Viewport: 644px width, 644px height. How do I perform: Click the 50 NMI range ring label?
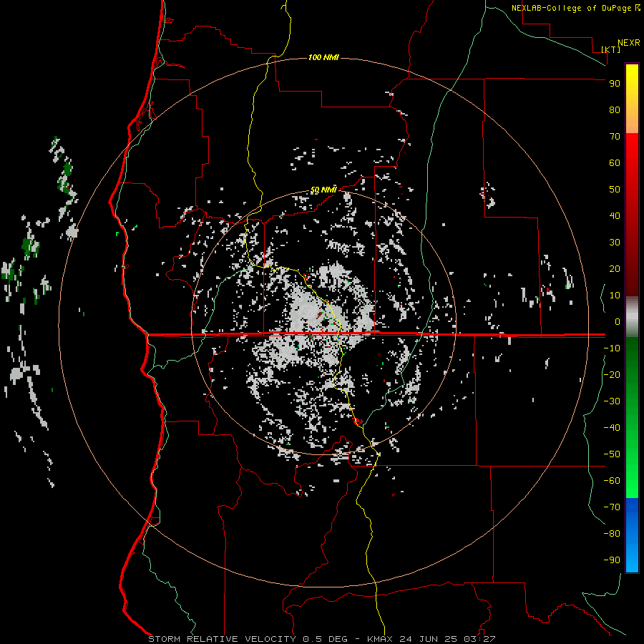(323, 190)
